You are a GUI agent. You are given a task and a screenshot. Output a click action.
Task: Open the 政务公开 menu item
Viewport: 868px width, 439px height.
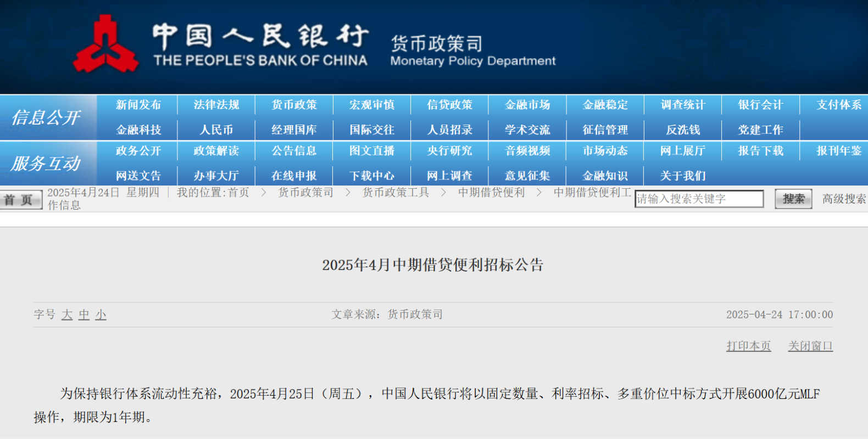(x=138, y=151)
